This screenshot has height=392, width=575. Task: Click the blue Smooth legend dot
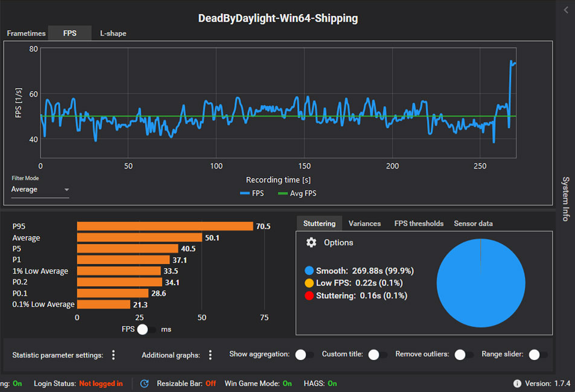(309, 271)
